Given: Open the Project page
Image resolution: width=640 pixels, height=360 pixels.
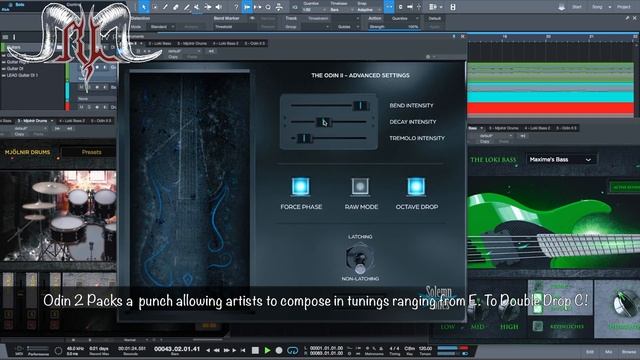Looking at the screenshot, I should (623, 7).
